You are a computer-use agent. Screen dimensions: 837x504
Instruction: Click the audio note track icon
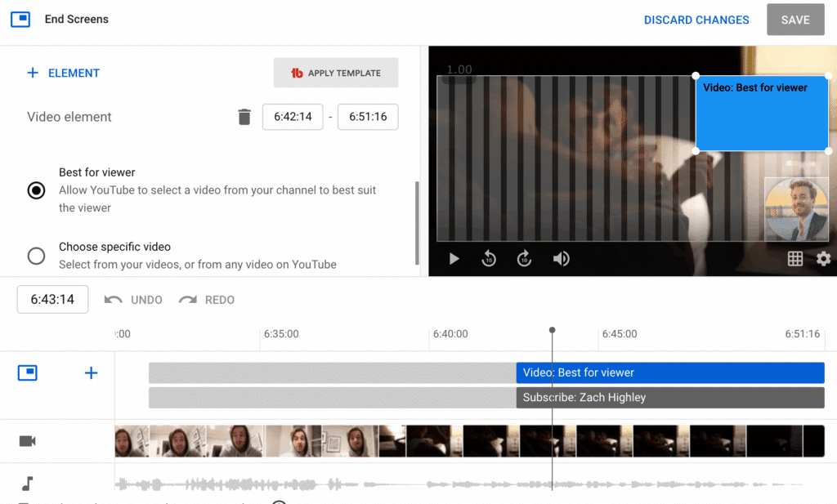27,484
